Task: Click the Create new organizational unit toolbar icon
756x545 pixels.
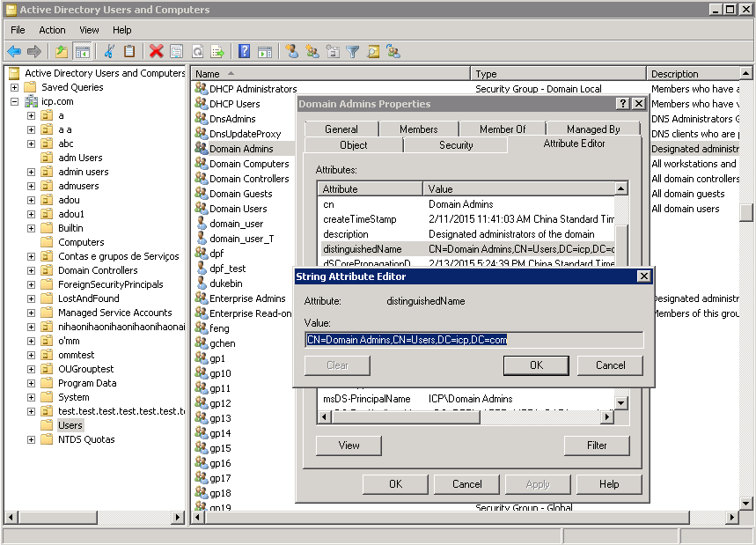Action: (333, 51)
